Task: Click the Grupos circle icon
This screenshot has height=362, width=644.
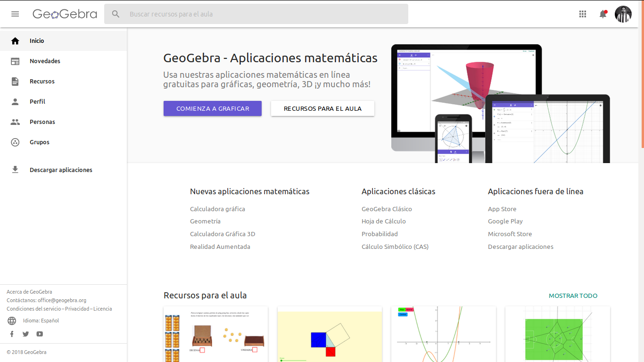Action: coord(15,142)
